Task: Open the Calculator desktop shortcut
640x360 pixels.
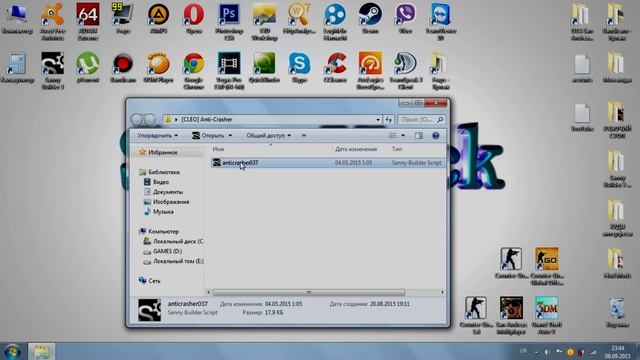Action: (17, 68)
